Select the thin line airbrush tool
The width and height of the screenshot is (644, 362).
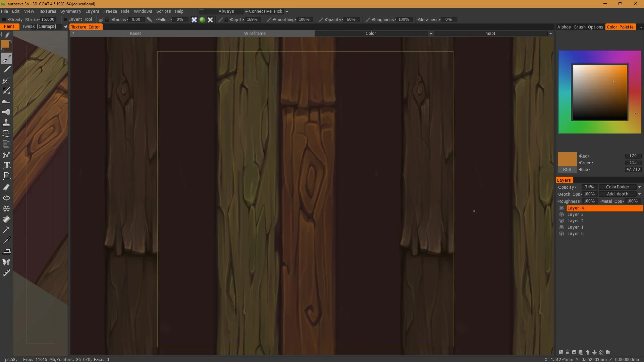(x=6, y=69)
